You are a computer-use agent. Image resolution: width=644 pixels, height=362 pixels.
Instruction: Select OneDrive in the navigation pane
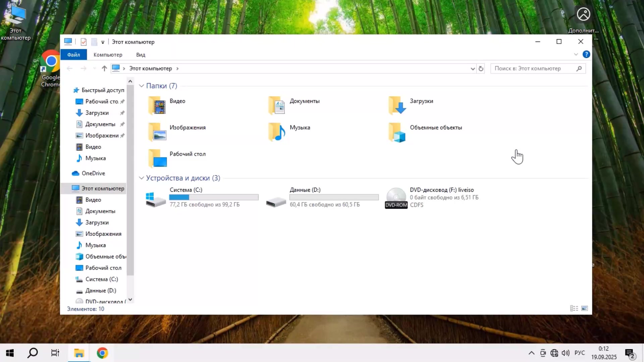coord(93,173)
